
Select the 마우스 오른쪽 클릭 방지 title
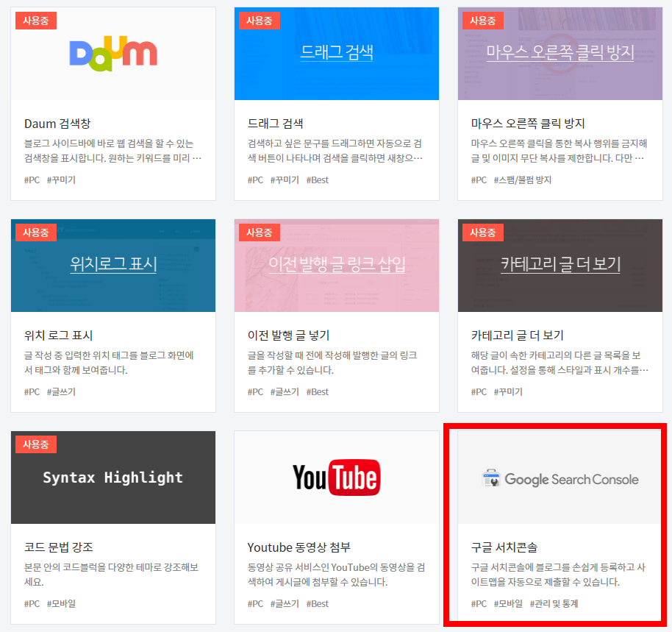pyautogui.click(x=528, y=124)
